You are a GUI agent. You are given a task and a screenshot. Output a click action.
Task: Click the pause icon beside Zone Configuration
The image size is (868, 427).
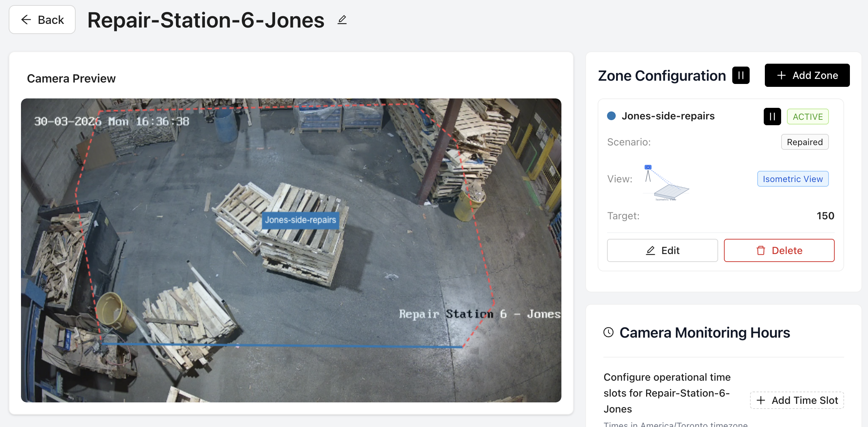741,75
